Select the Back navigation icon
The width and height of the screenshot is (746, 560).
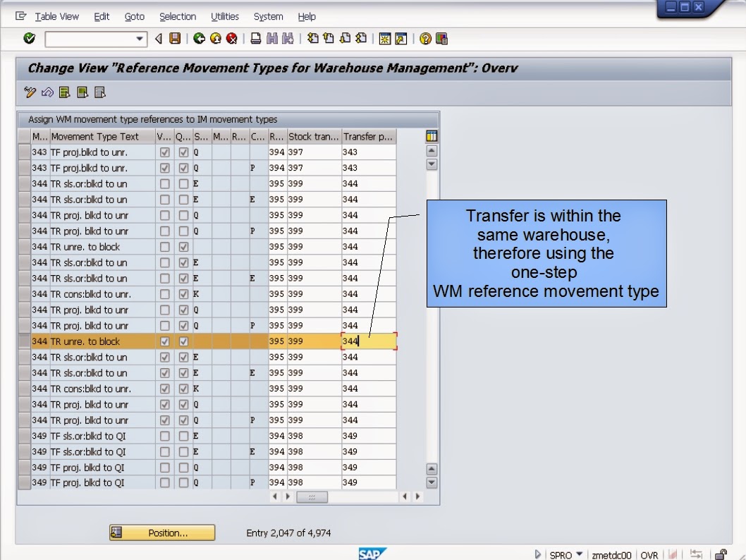198,39
